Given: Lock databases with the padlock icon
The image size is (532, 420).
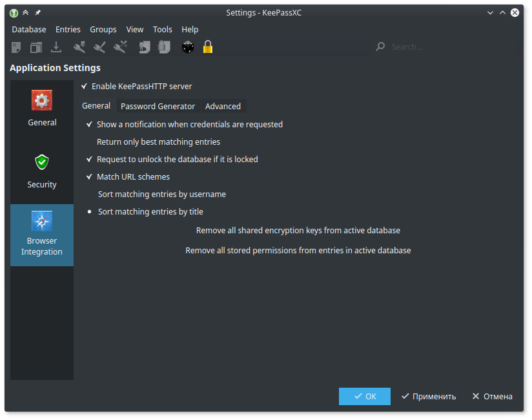Looking at the screenshot, I should tap(207, 47).
